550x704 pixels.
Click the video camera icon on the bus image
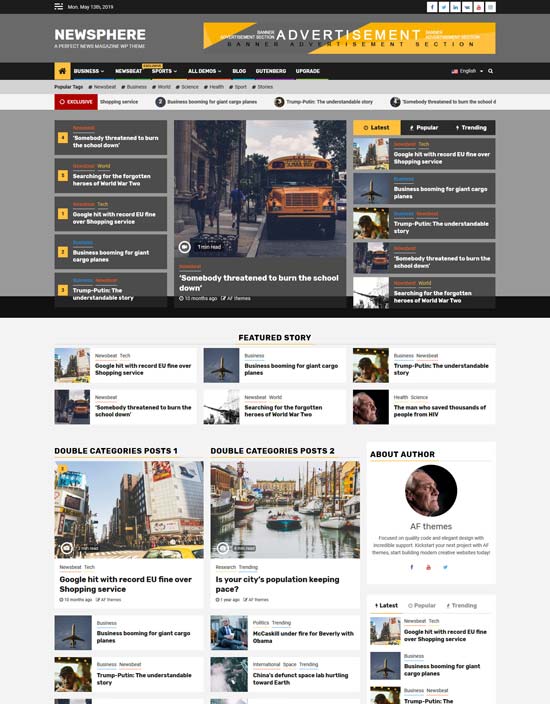[x=185, y=247]
